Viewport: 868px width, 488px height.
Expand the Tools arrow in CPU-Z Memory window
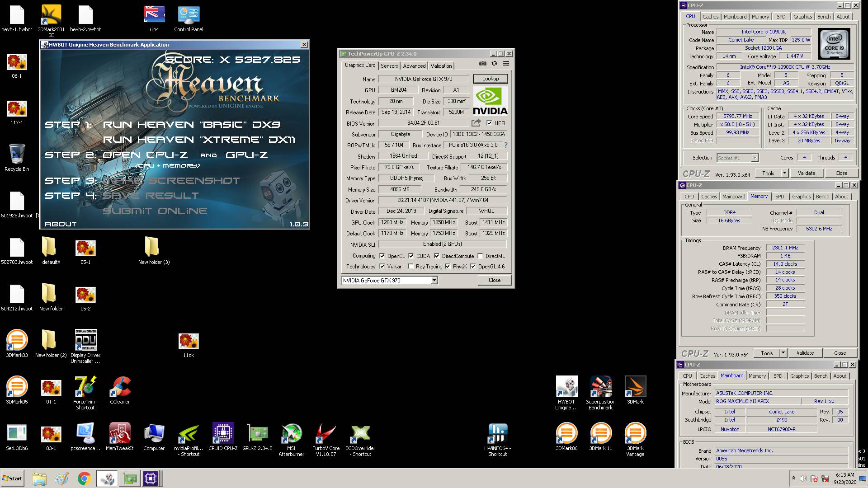tap(783, 353)
